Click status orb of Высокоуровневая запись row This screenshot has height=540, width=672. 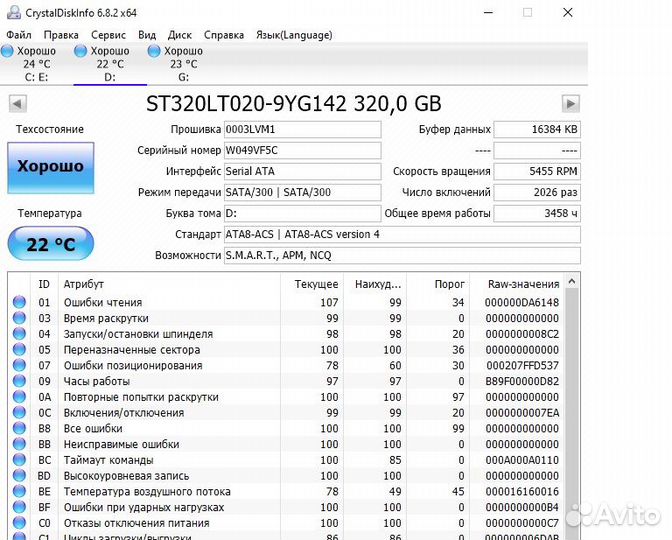click(x=19, y=476)
